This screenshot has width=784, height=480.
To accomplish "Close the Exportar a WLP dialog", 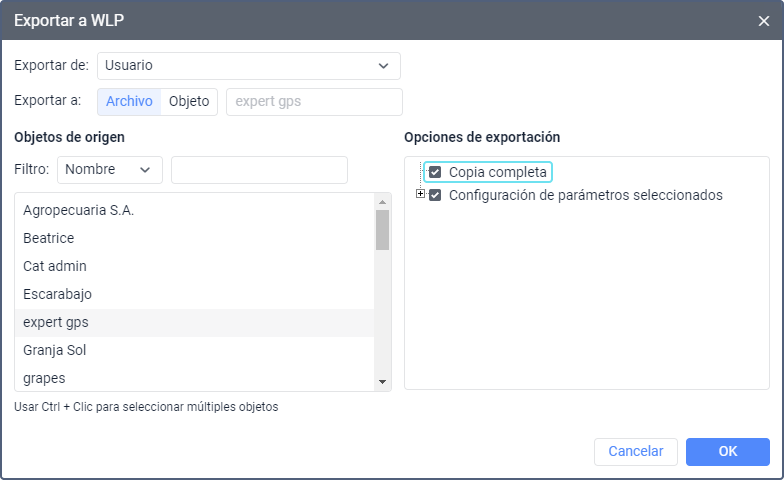I will pyautogui.click(x=763, y=20).
